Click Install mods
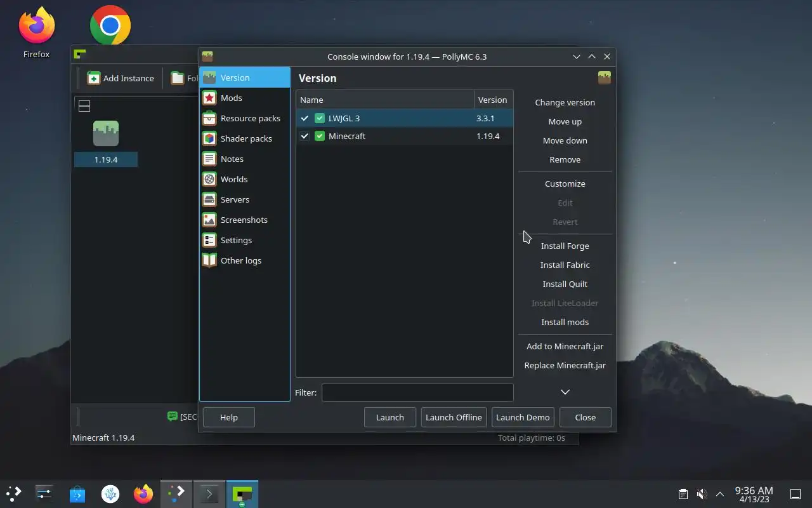The width and height of the screenshot is (812, 508). click(x=565, y=322)
